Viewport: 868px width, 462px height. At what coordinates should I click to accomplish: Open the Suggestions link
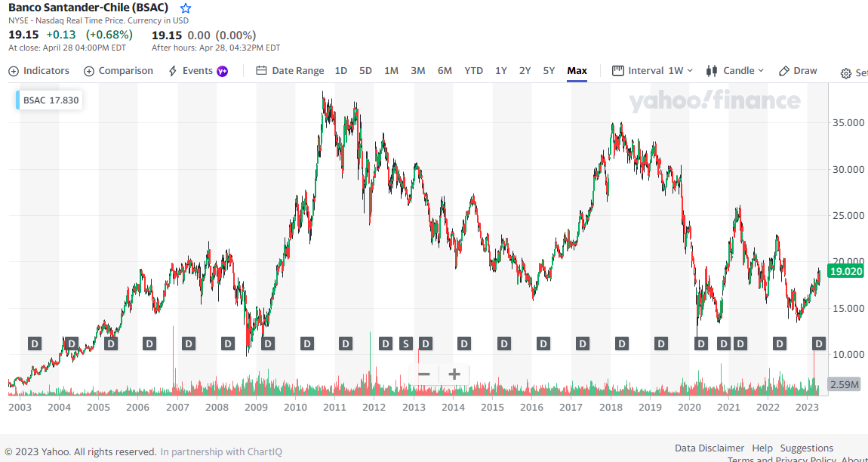807,448
